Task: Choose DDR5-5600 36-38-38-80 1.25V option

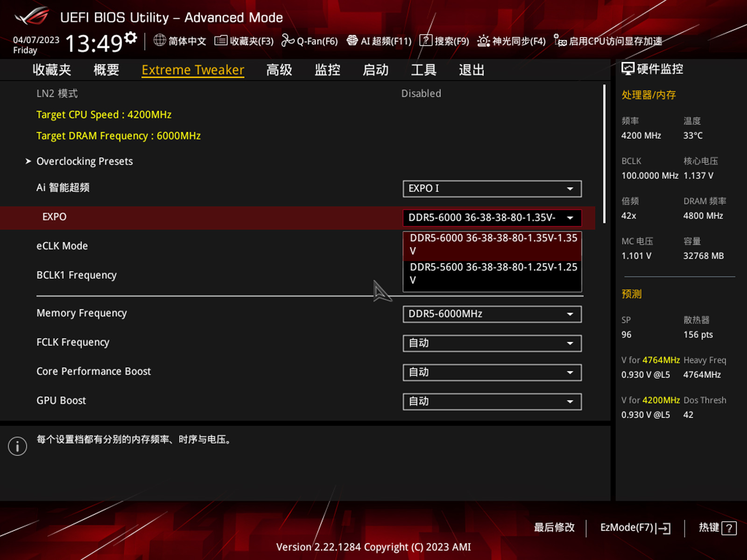Action: click(492, 274)
